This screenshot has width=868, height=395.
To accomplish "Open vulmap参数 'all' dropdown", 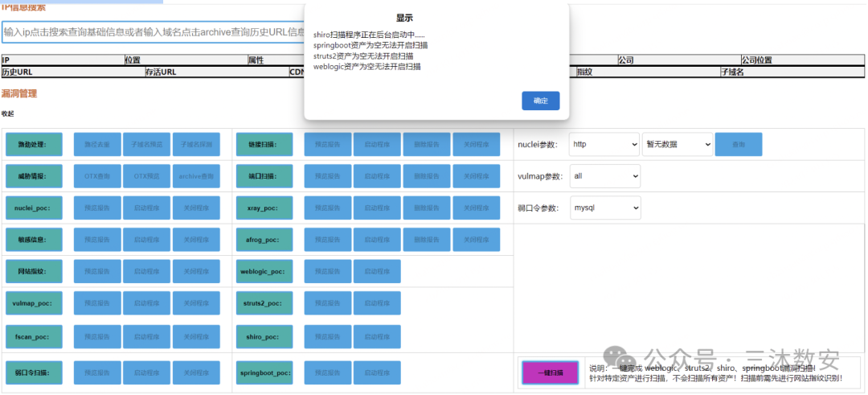I will 604,176.
